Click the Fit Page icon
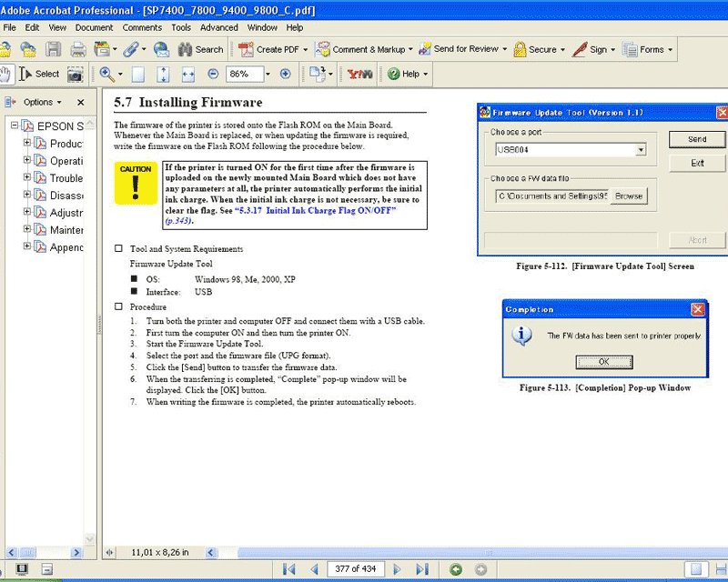Viewport: 728px width, 582px height. pos(163,75)
